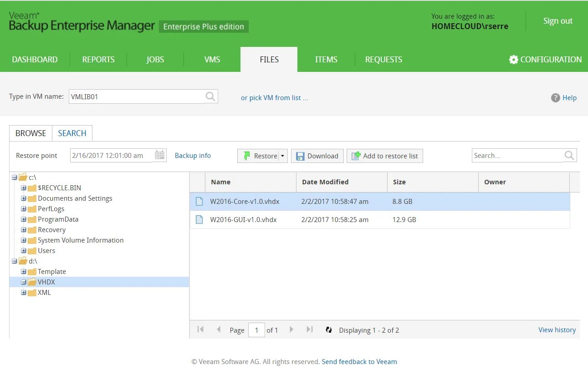Click the View history link

pos(557,329)
